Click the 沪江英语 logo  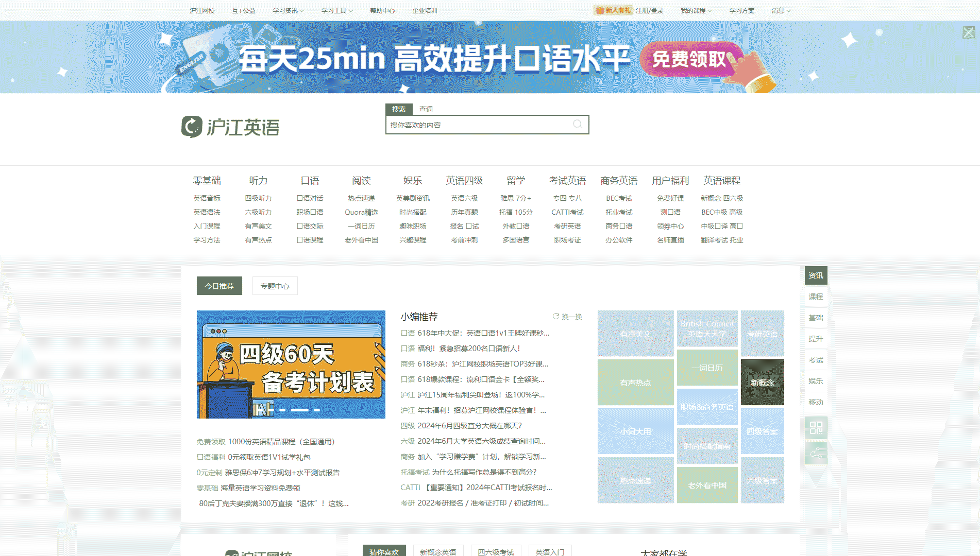point(230,127)
